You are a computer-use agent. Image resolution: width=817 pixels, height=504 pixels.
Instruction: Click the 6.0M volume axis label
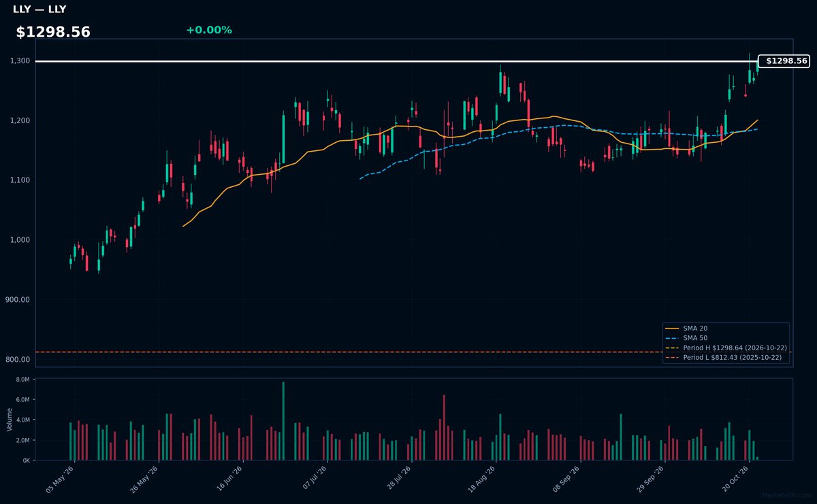pos(23,400)
